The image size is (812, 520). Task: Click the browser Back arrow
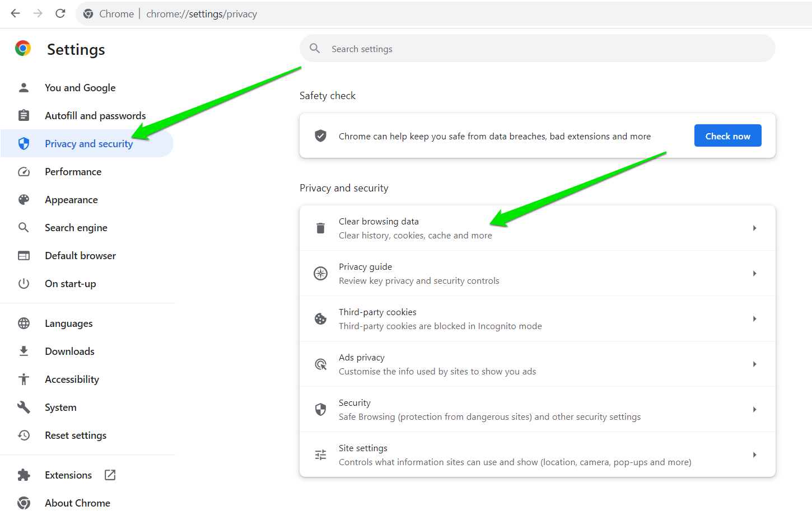[16, 13]
